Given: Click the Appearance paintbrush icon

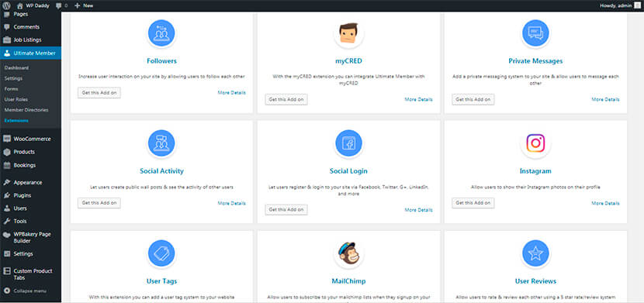Looking at the screenshot, I should (6, 182).
